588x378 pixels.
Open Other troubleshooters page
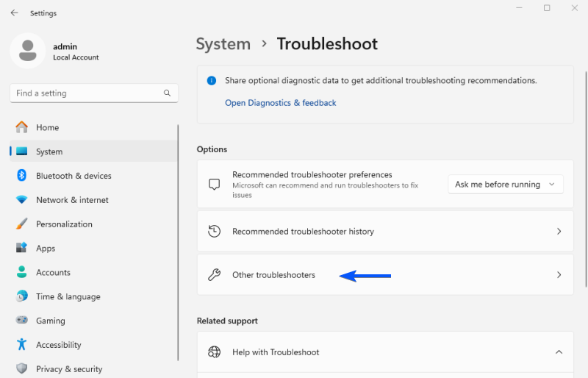click(273, 275)
